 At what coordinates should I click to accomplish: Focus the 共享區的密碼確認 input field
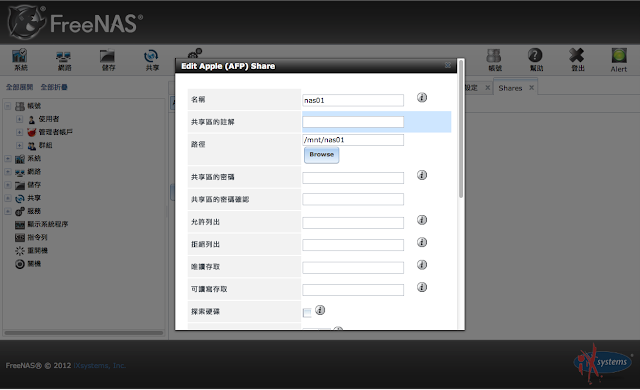coord(353,199)
